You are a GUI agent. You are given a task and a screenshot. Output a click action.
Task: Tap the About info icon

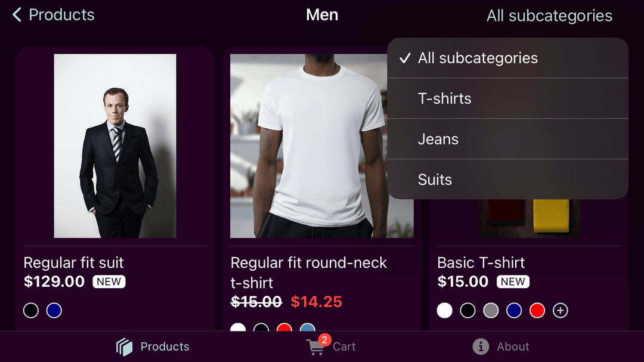click(x=480, y=346)
